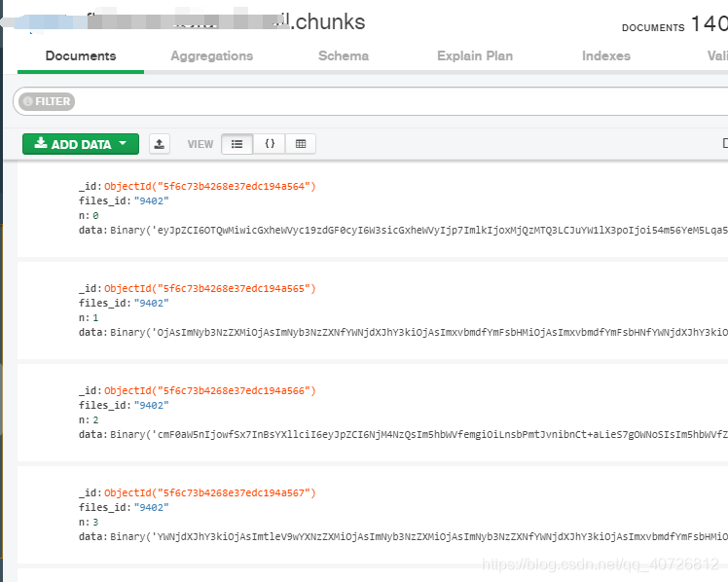Click Binary data starting with YWNjdXJhY3ki
This screenshot has height=582, width=728.
tap(419, 536)
